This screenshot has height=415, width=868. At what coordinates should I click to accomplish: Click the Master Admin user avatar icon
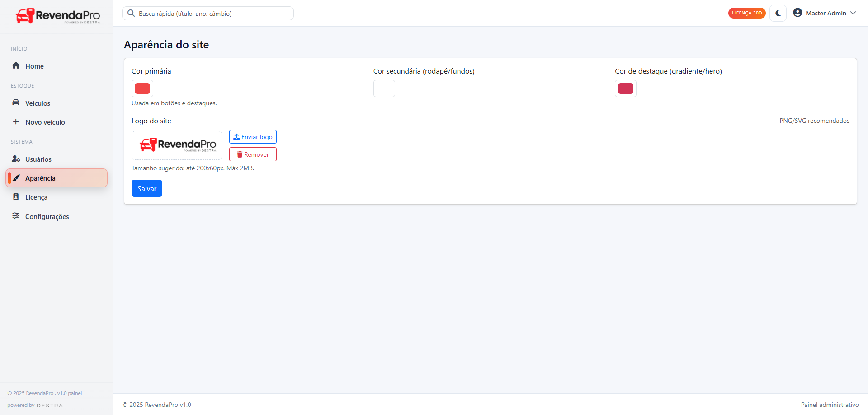tap(797, 13)
